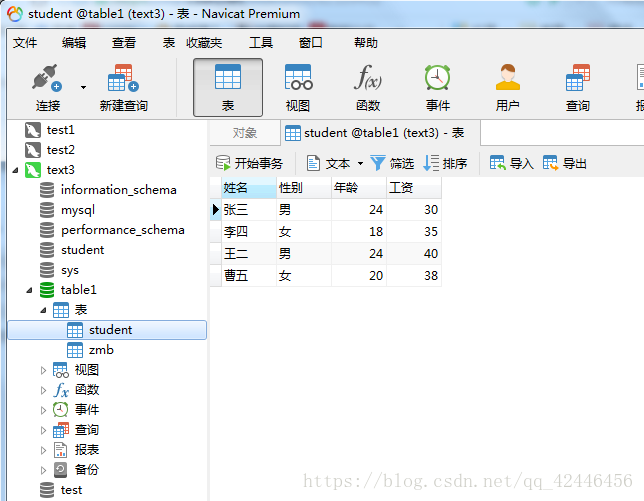Select the test1 connection in the tree

(60, 130)
